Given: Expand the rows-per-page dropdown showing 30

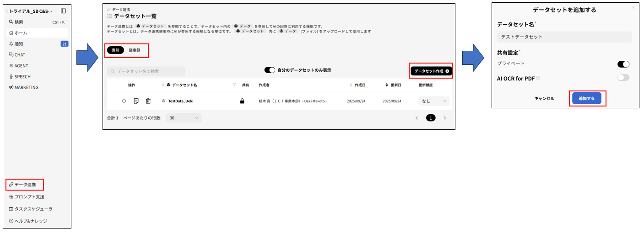Looking at the screenshot, I should pos(184,118).
